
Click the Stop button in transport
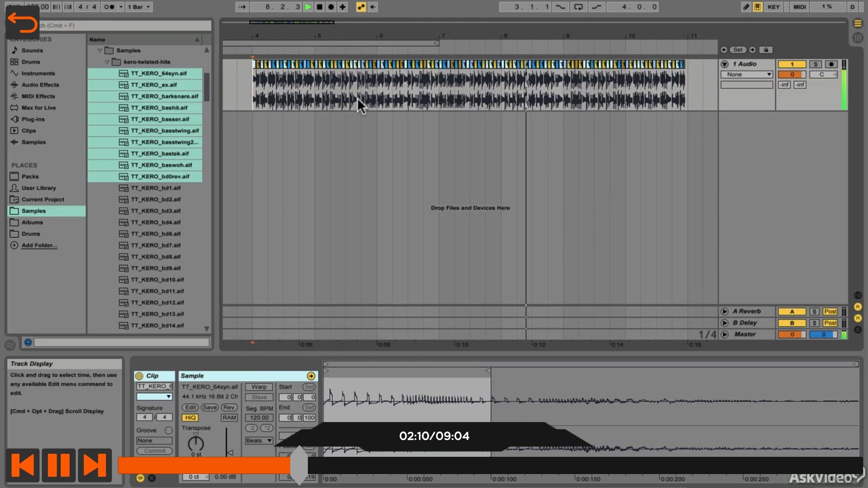tap(320, 7)
